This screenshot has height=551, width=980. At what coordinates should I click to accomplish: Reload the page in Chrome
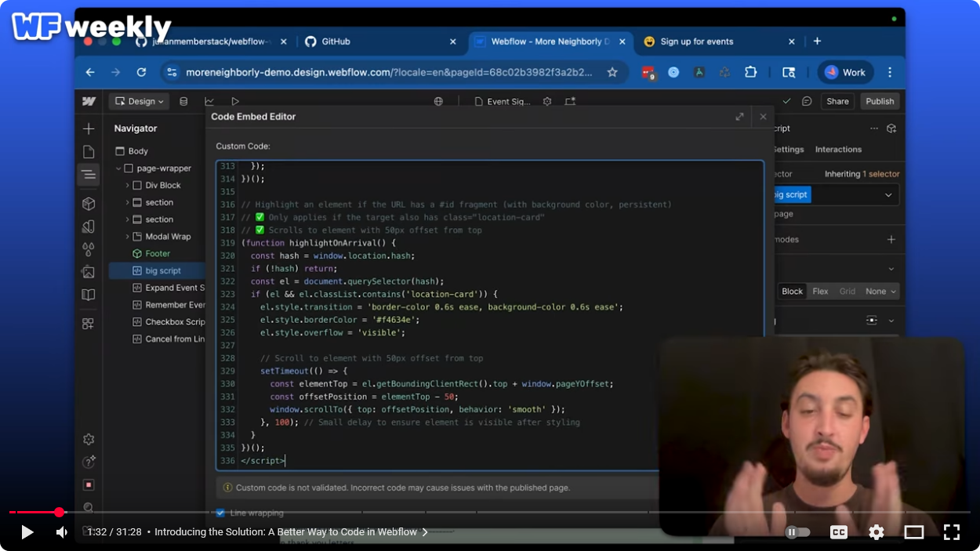coord(141,72)
